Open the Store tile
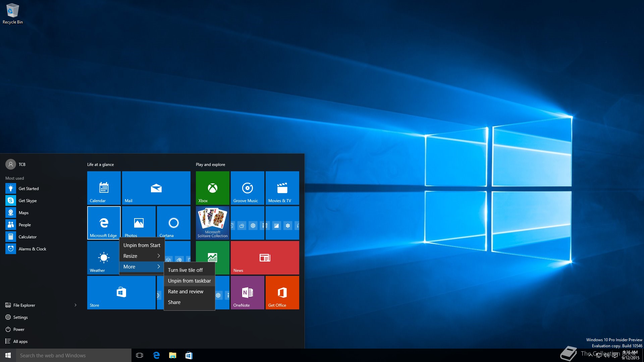The width and height of the screenshot is (644, 362). (121, 293)
